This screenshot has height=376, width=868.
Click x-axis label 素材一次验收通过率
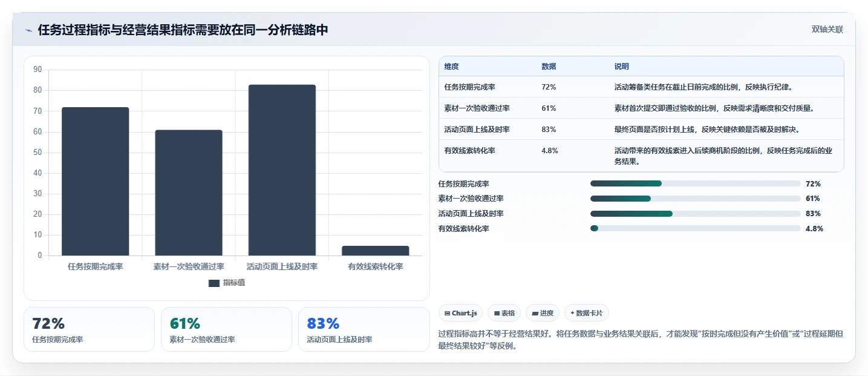tap(189, 267)
